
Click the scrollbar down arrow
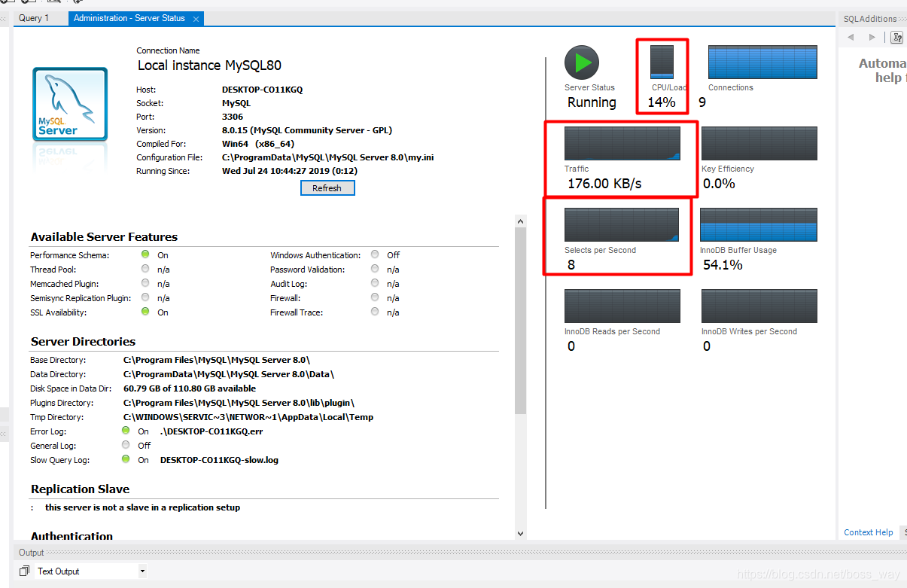[520, 533]
